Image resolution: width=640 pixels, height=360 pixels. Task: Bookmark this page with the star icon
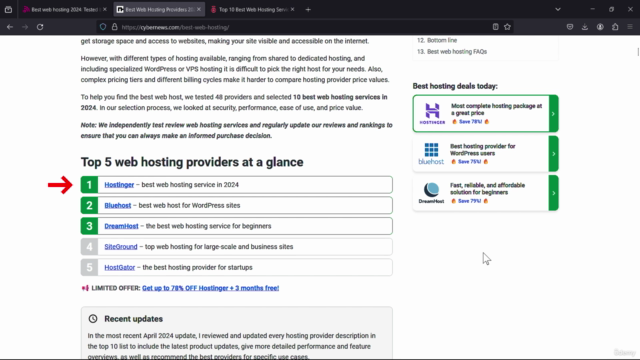tap(507, 27)
